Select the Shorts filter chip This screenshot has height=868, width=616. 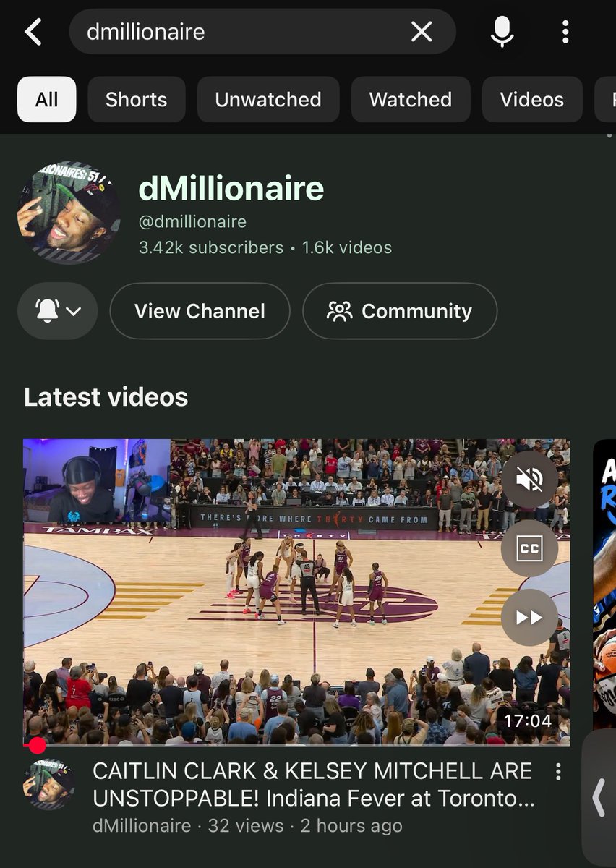137,99
